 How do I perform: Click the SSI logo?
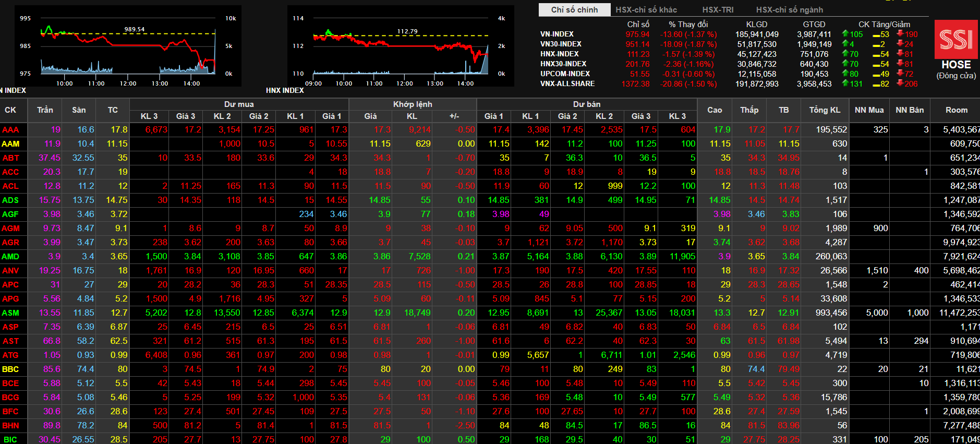[955, 40]
